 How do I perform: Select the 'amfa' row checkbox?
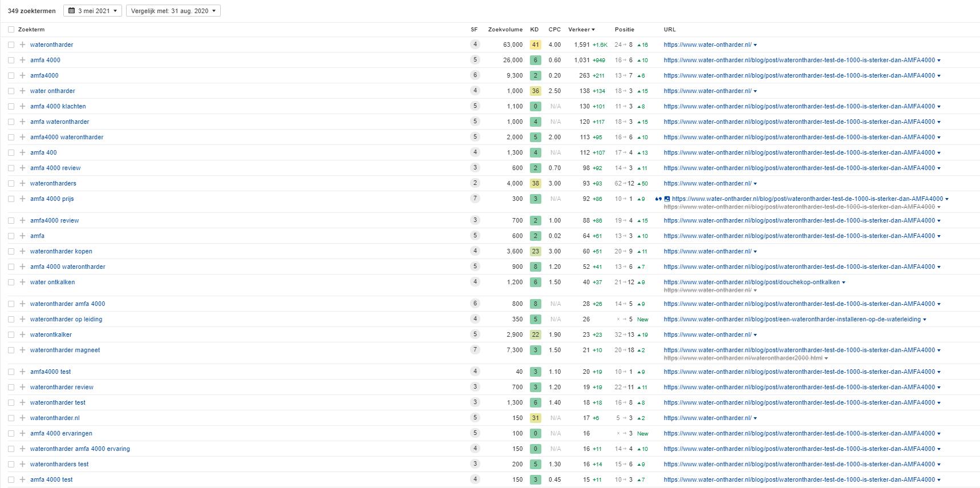coord(11,236)
